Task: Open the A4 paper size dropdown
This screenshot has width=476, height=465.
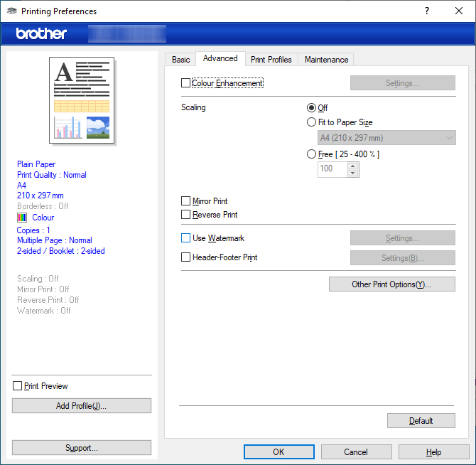Action: (386, 138)
